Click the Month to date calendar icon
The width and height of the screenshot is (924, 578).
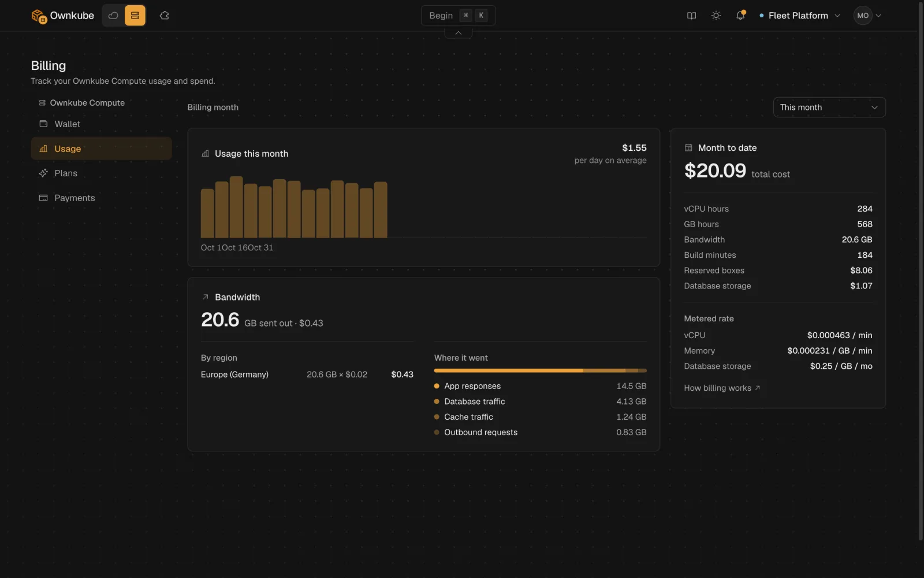pos(688,148)
